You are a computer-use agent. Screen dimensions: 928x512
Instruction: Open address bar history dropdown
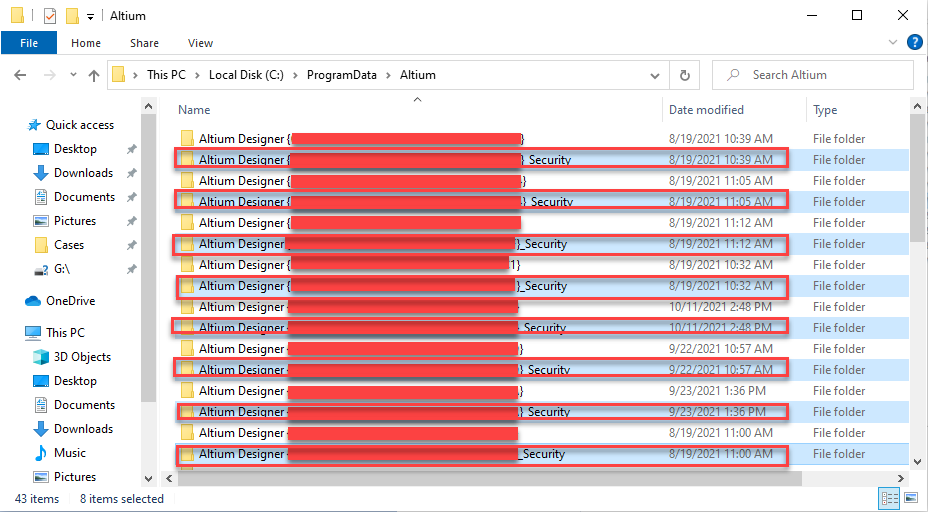point(655,76)
